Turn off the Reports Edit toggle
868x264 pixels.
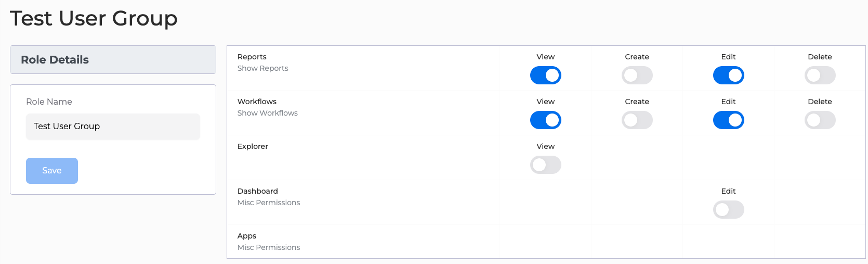pyautogui.click(x=728, y=76)
